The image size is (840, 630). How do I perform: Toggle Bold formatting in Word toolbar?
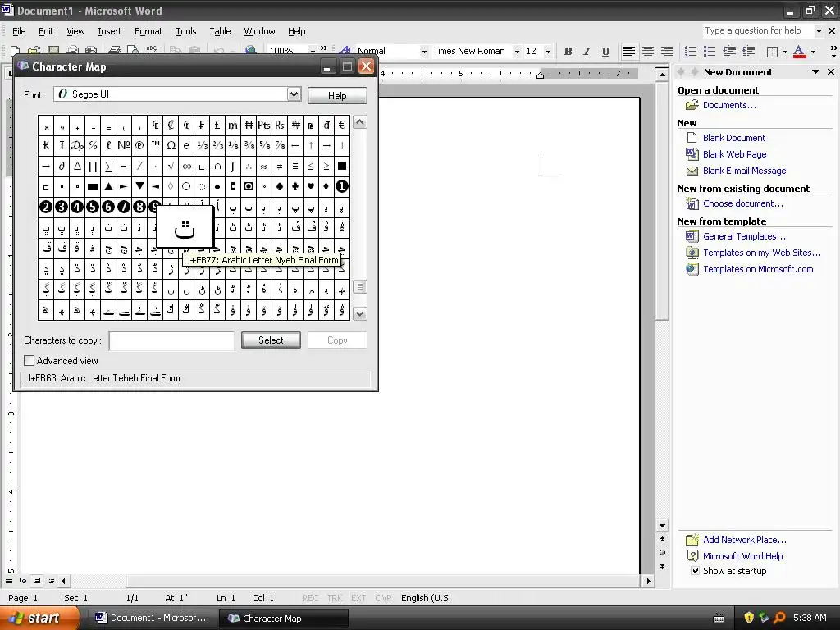click(568, 52)
